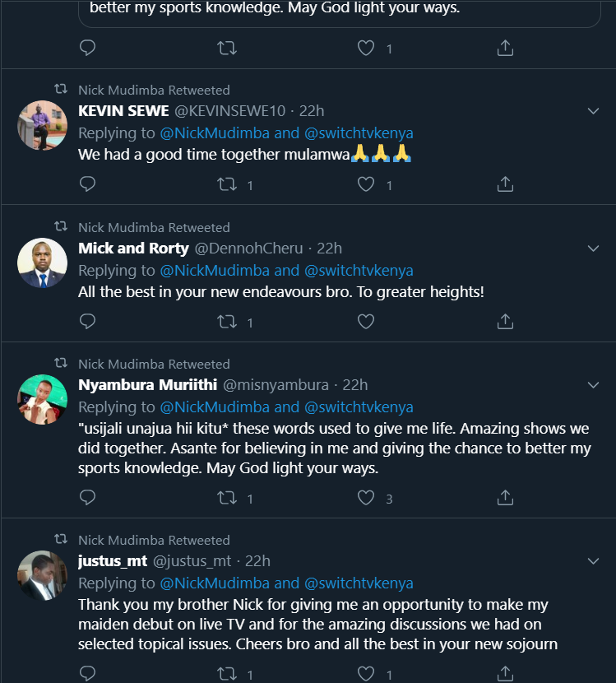Expand the menu chevron on Mick and Rorty's tweet
616x683 pixels.
point(593,249)
